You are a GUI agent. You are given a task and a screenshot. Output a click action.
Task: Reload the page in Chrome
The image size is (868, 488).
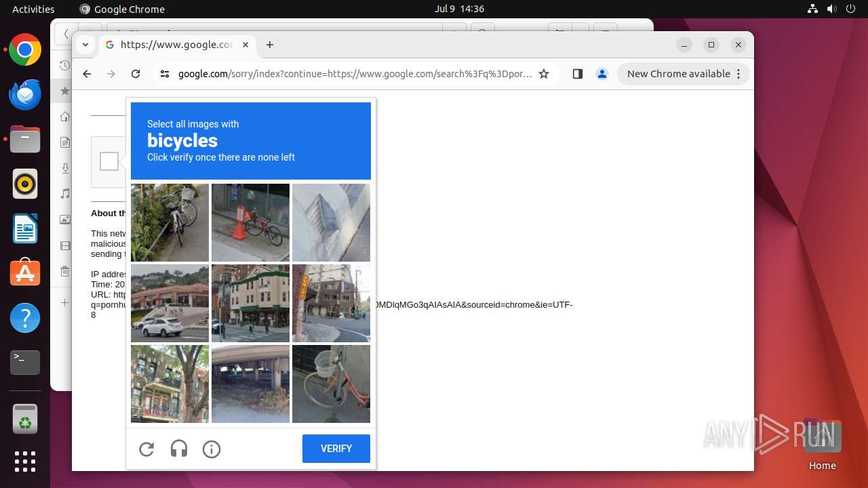click(136, 74)
